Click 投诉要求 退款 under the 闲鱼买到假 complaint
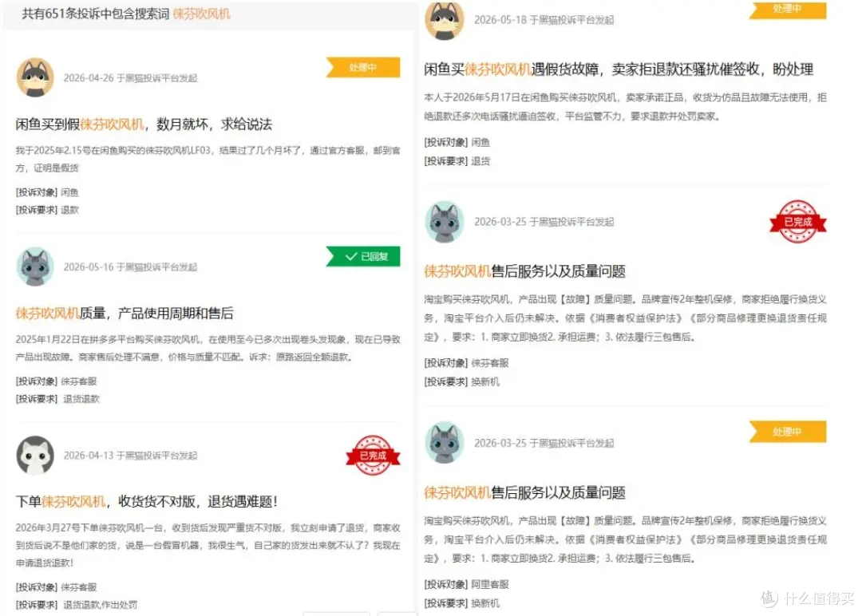The width and height of the screenshot is (862, 616). tap(47, 210)
